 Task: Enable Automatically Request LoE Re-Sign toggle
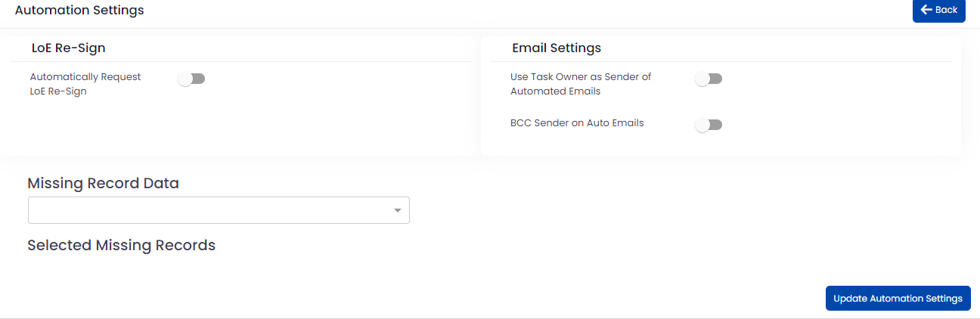[x=192, y=79]
